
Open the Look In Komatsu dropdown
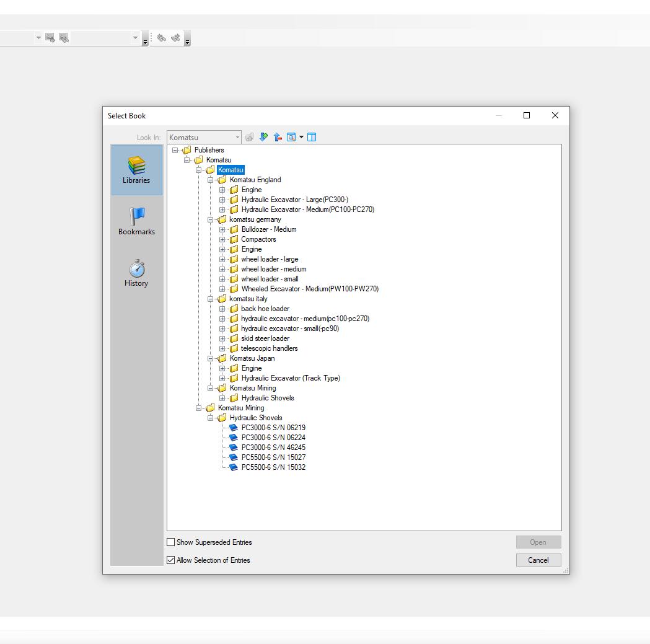237,137
